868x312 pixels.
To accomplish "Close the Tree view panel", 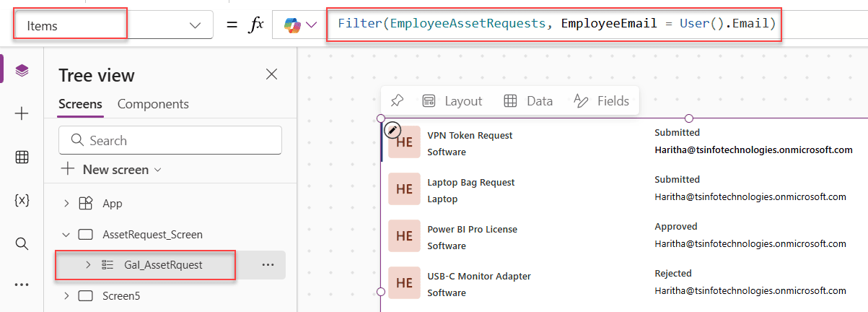I will (x=272, y=74).
